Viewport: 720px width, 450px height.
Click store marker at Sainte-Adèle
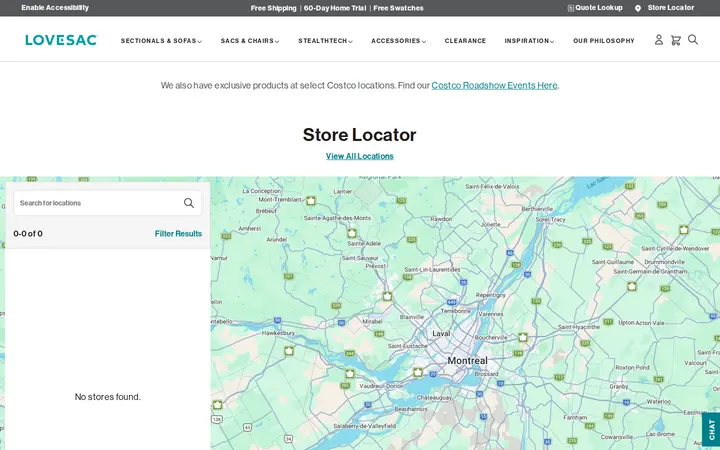pos(352,233)
